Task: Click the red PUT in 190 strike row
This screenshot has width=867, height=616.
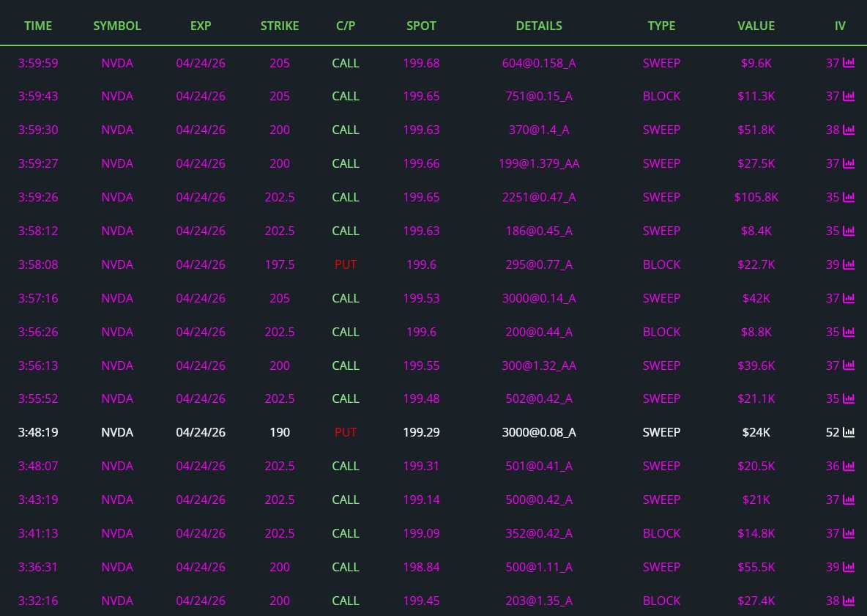Action: pos(346,432)
